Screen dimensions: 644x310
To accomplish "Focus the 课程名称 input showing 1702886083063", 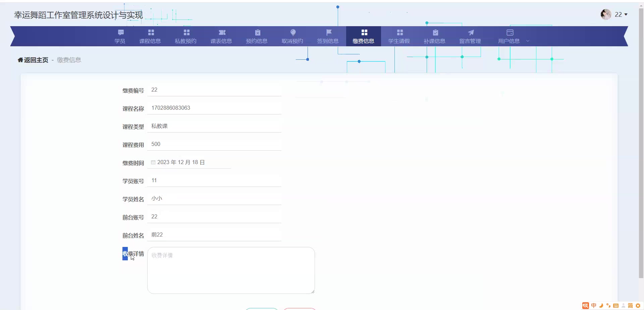I will pos(214,108).
